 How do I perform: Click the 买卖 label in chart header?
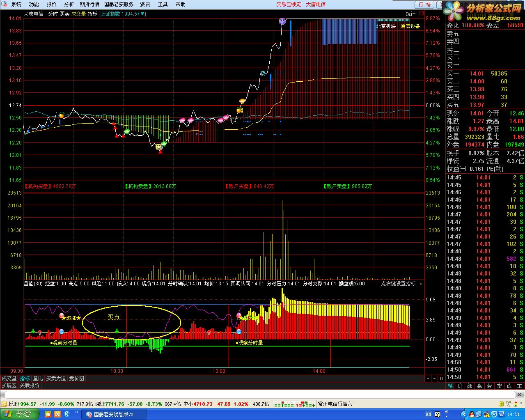click(x=64, y=14)
